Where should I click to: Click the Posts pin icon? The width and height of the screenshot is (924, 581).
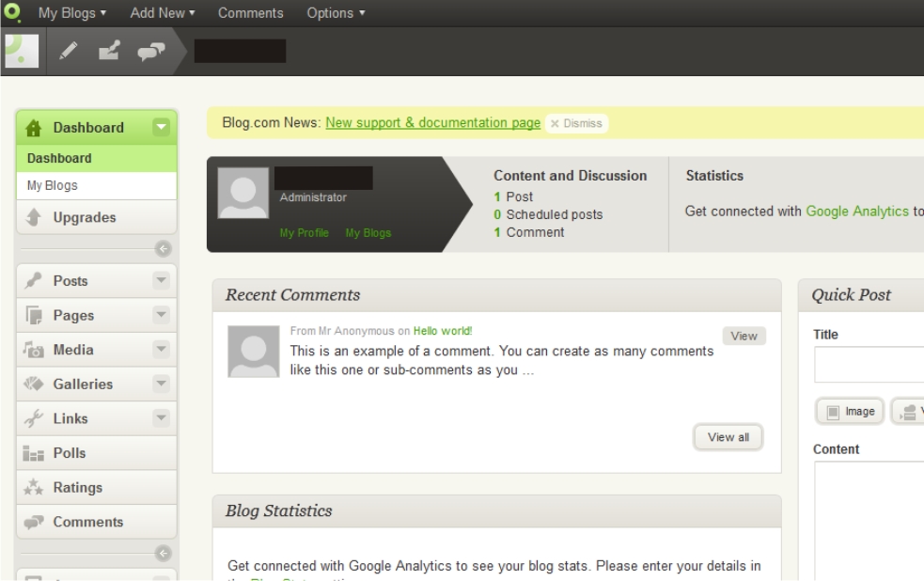(x=34, y=280)
